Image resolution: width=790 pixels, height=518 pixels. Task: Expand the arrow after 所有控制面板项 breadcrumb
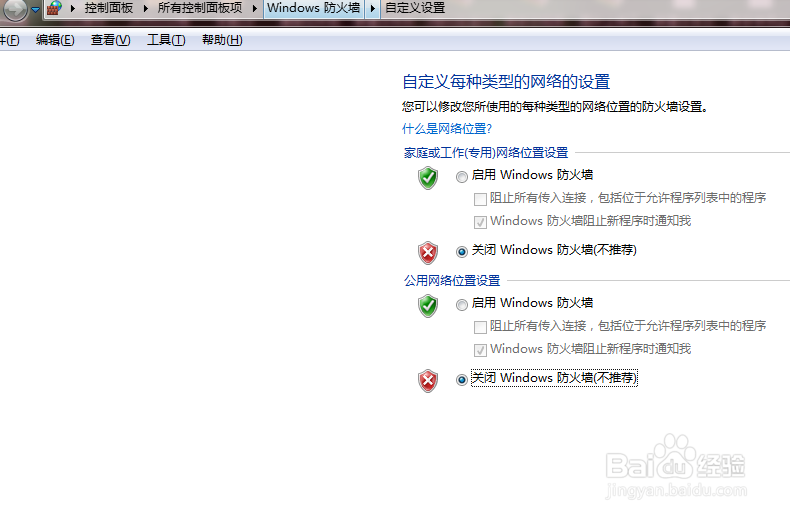255,8
